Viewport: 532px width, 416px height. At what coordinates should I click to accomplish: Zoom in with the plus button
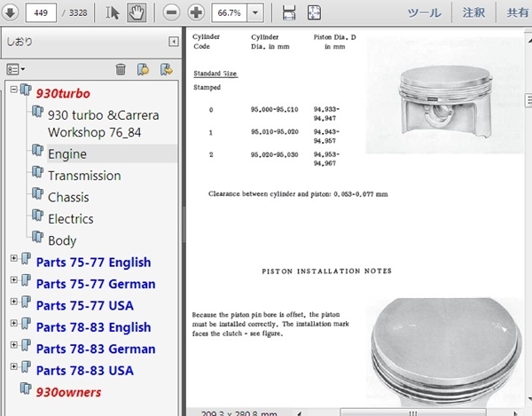(196, 13)
